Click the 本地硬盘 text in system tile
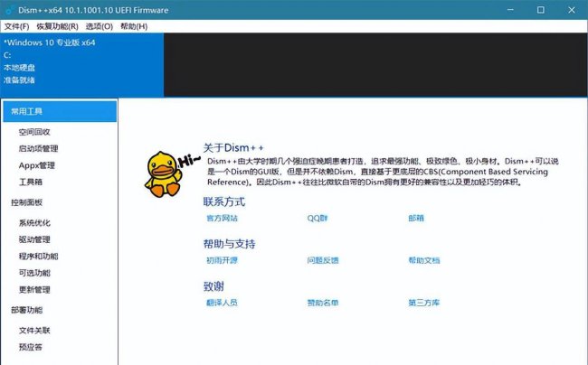The width and height of the screenshot is (588, 365). (x=19, y=68)
